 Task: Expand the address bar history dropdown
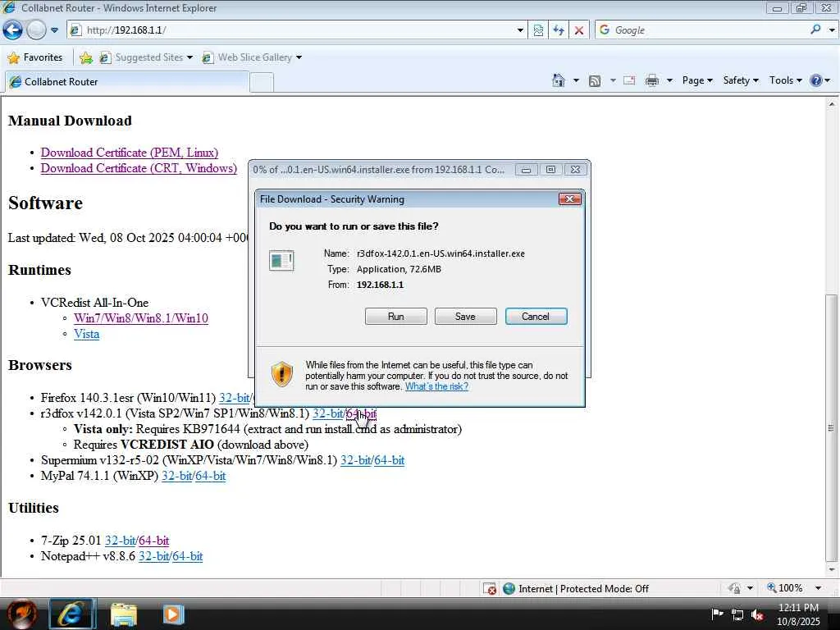pos(520,30)
